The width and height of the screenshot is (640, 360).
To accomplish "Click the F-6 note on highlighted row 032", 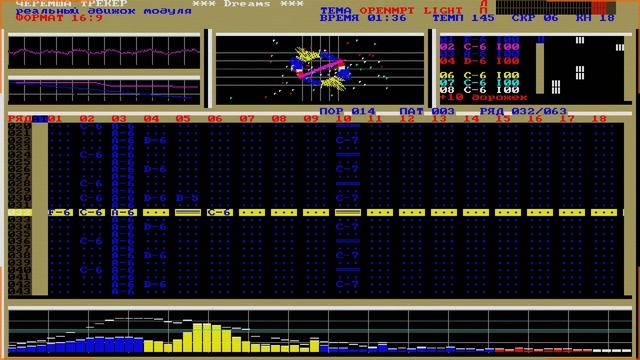I will tap(60, 213).
